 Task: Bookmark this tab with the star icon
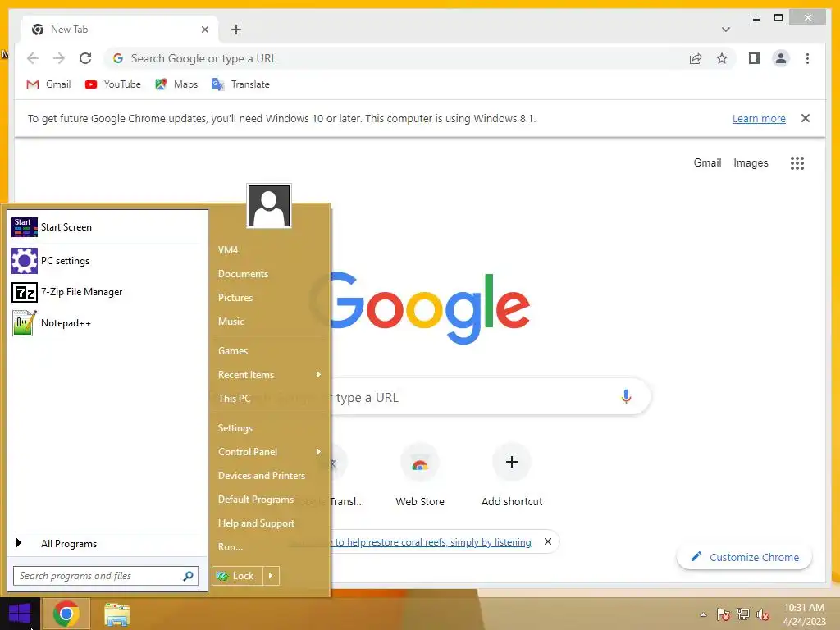722,58
